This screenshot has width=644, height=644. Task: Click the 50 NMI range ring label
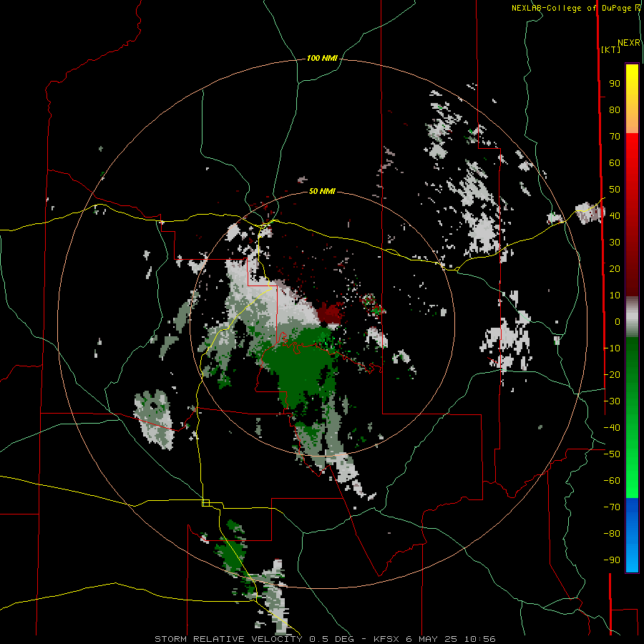[x=322, y=191]
